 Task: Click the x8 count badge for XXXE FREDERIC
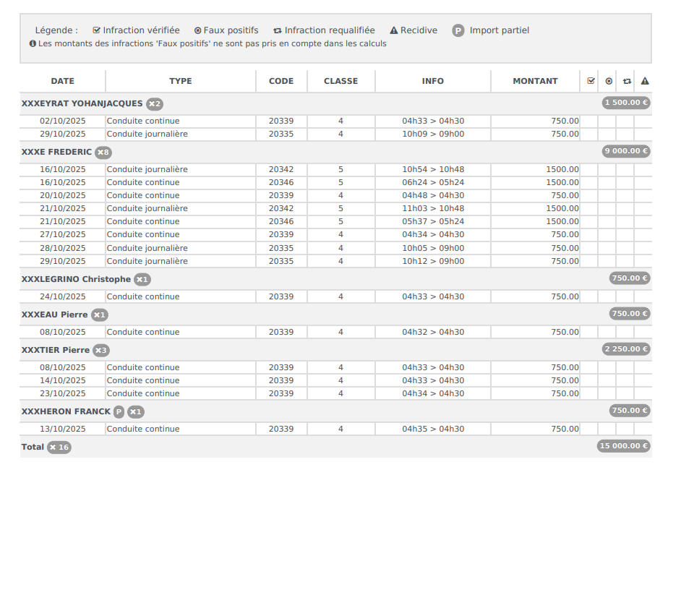pyautogui.click(x=103, y=153)
